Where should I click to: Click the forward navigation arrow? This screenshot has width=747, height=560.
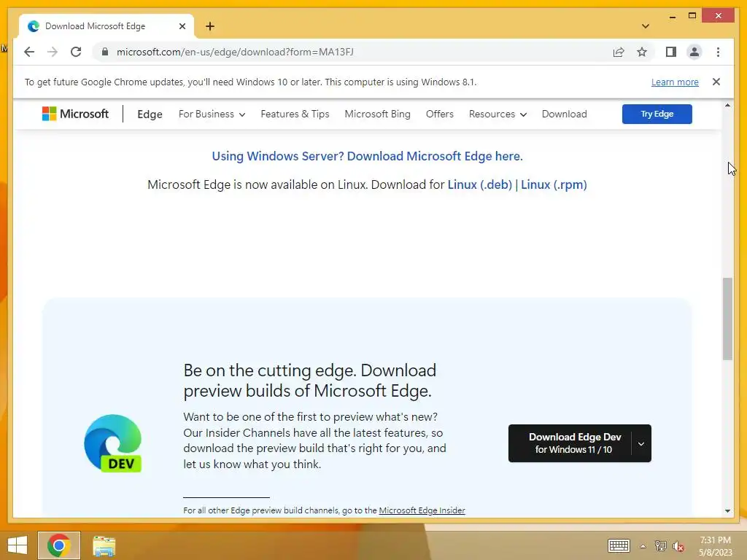click(53, 52)
